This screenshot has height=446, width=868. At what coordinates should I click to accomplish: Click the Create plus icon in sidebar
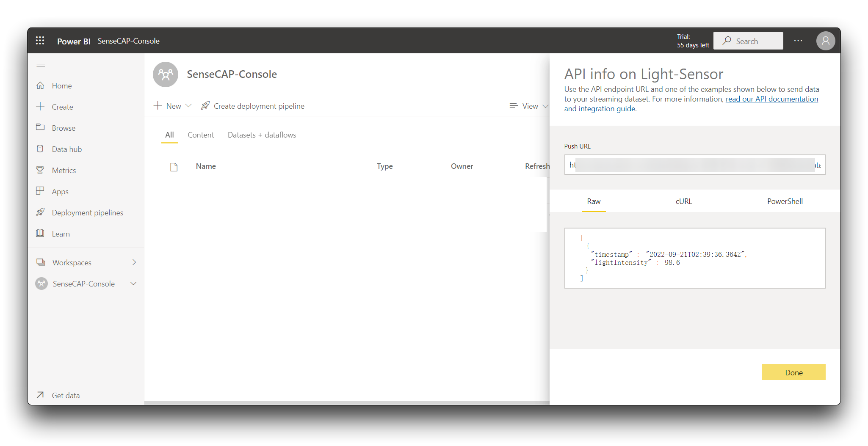point(40,107)
